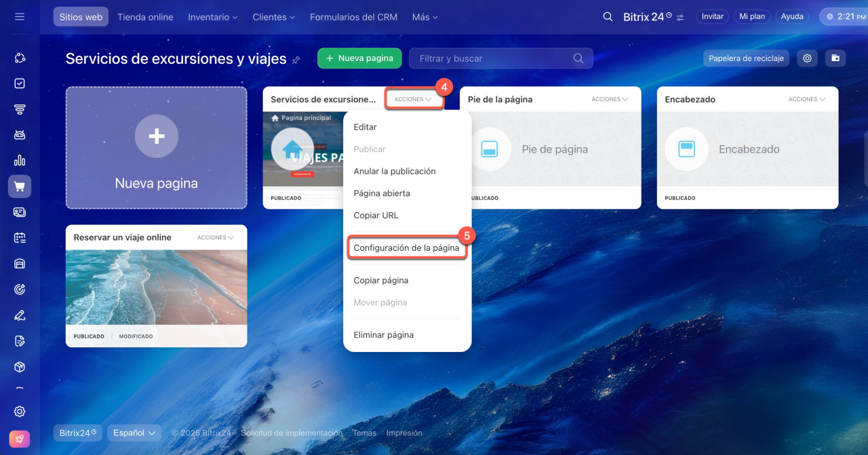Switch to Tienda online tab
Screen dimensions: 868x455
click(145, 17)
